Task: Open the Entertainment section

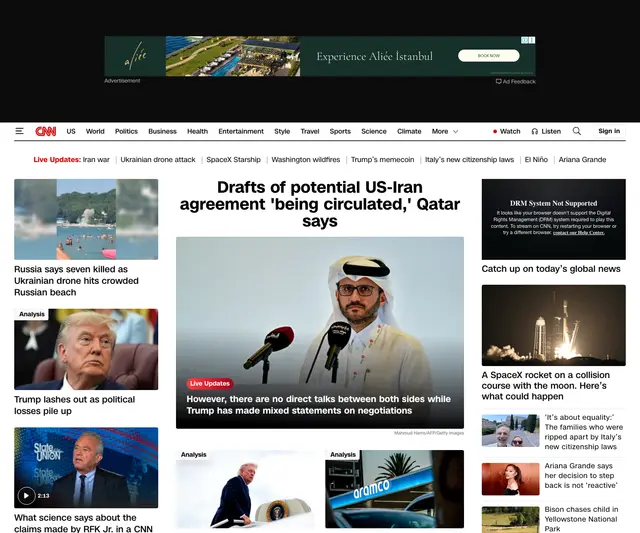Action: (241, 131)
